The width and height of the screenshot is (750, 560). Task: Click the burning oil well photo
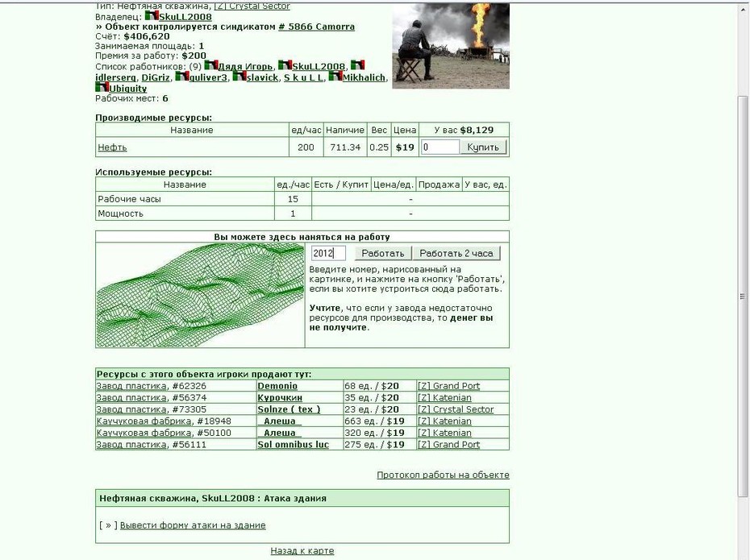451,46
